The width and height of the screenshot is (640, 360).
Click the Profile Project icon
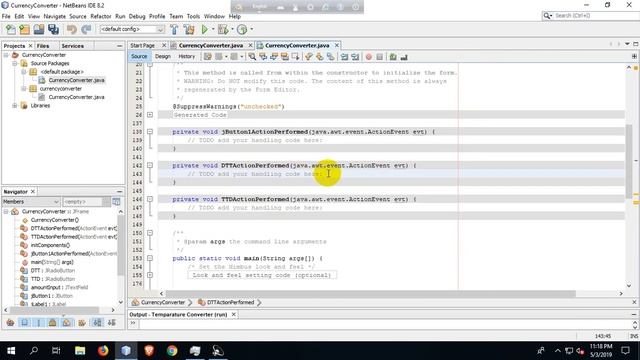242,29
